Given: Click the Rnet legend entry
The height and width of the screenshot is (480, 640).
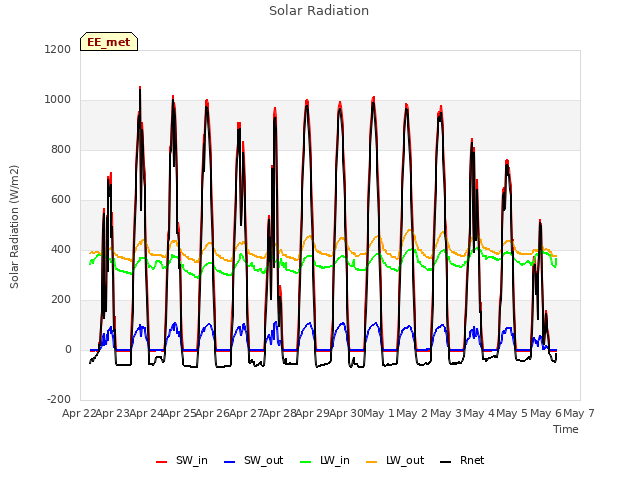Looking at the screenshot, I should click(462, 460).
